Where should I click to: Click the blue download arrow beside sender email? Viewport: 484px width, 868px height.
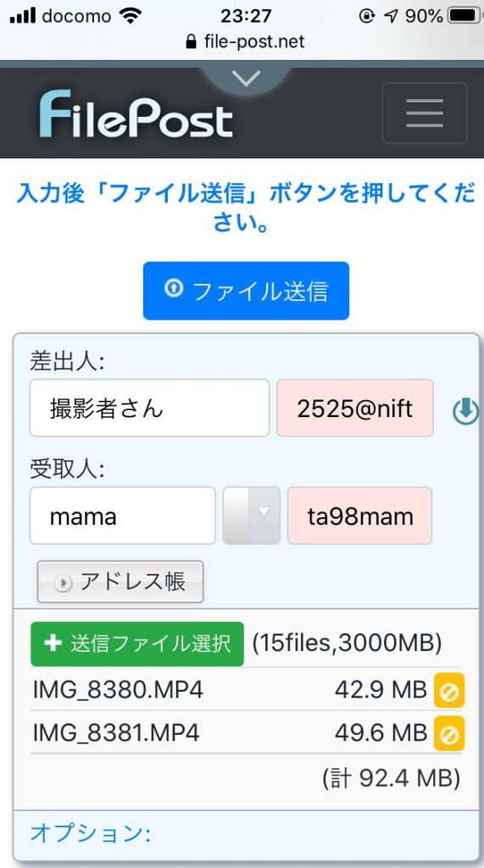click(x=465, y=411)
